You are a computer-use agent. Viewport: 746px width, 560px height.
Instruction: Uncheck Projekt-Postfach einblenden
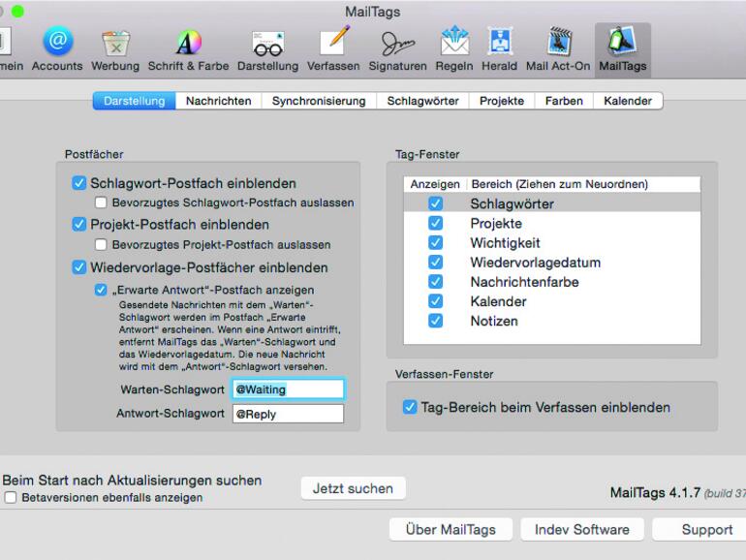[x=79, y=224]
